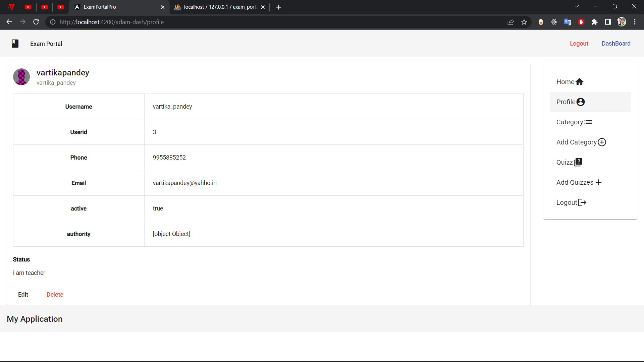Click the Add Category plus-circle icon

(x=602, y=142)
